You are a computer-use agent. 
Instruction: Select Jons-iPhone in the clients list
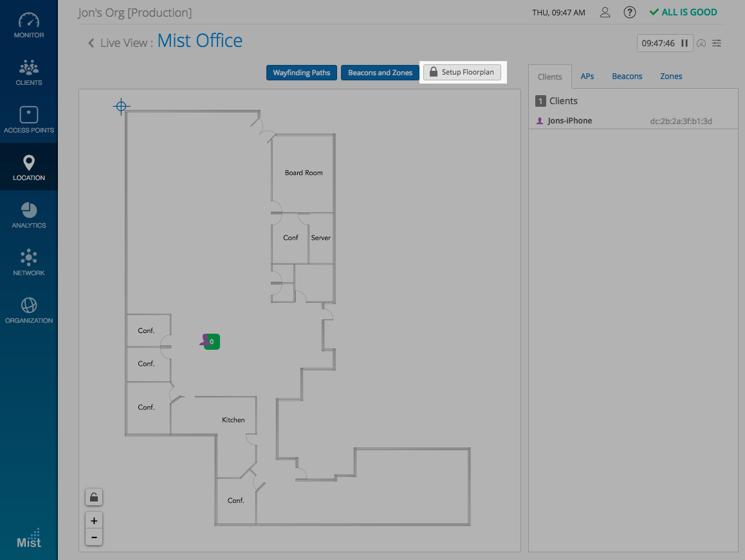coord(633,121)
